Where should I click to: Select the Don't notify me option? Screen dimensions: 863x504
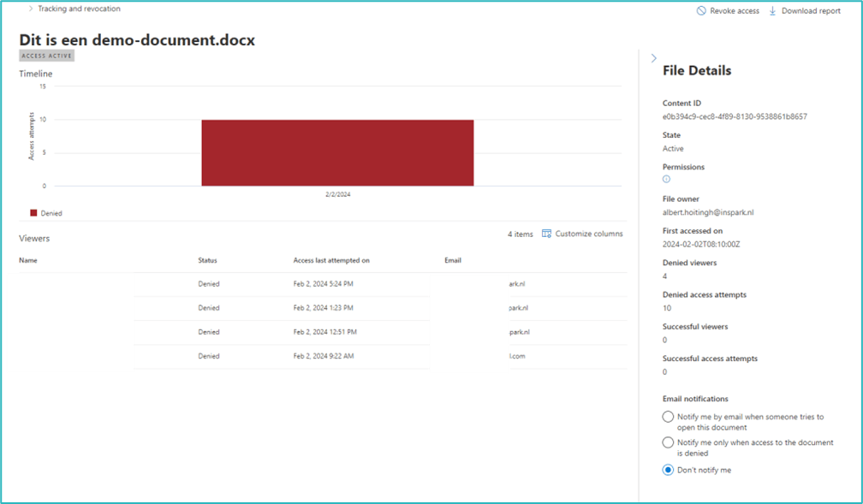point(668,470)
